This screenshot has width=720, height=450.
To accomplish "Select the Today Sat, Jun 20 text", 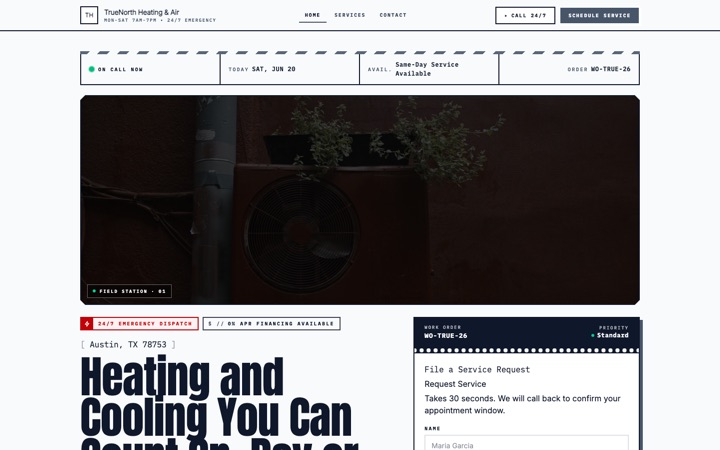I will pos(262,69).
